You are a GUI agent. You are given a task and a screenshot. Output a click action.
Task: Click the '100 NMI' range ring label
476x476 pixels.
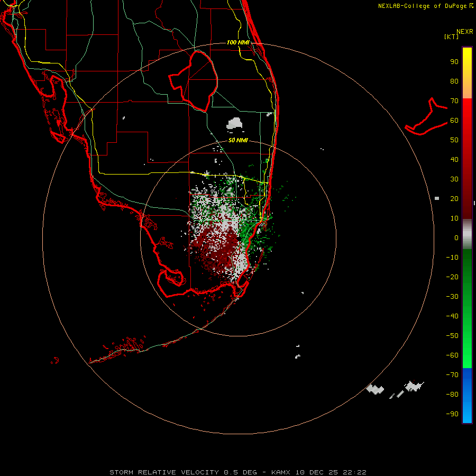coord(238,42)
